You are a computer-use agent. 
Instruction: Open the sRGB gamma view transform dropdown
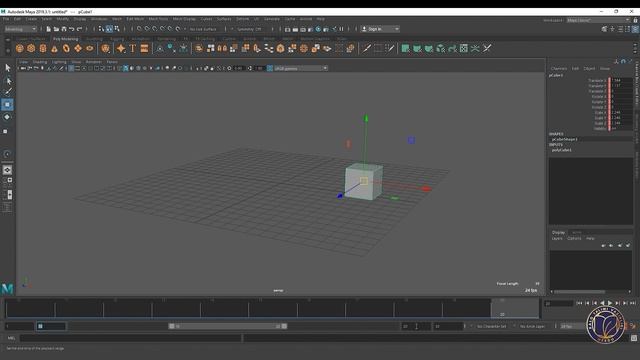[x=301, y=68]
